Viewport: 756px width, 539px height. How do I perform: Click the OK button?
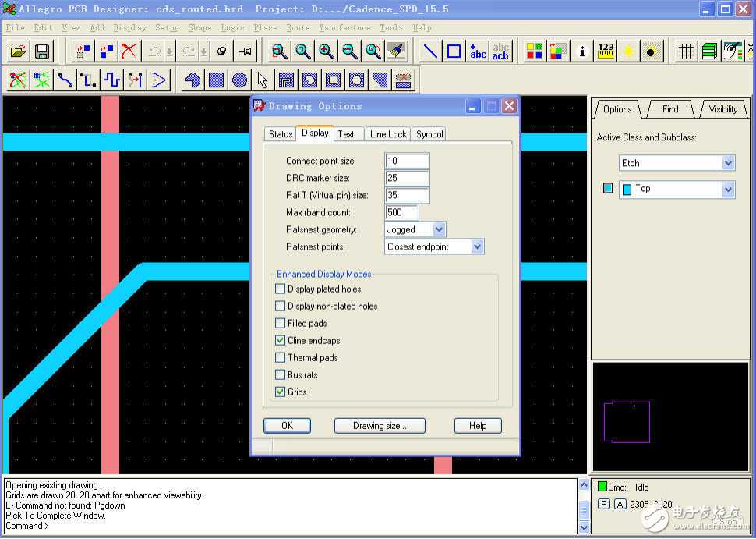(x=287, y=426)
